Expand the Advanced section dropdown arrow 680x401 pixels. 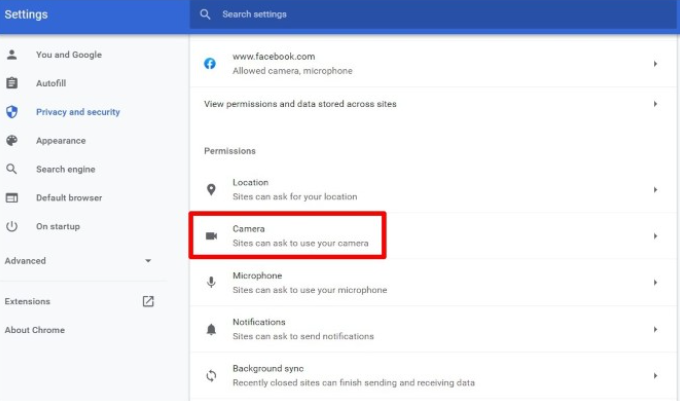coord(148,261)
